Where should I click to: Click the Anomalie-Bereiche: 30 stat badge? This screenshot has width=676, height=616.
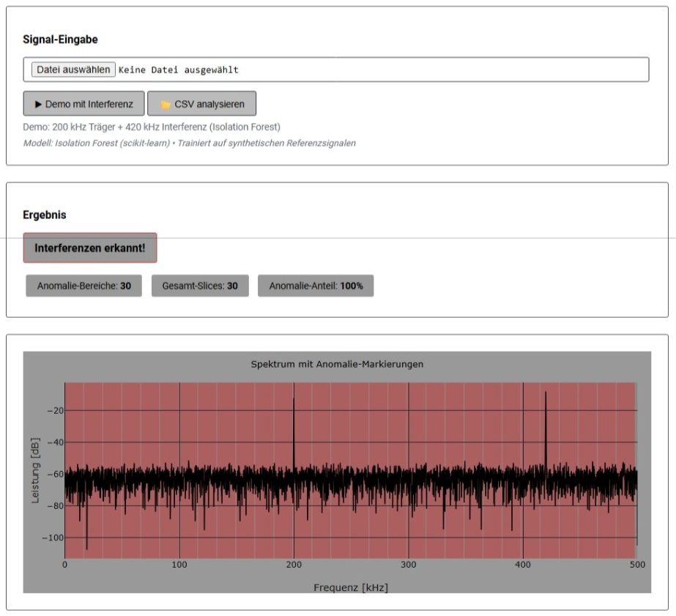(x=83, y=286)
